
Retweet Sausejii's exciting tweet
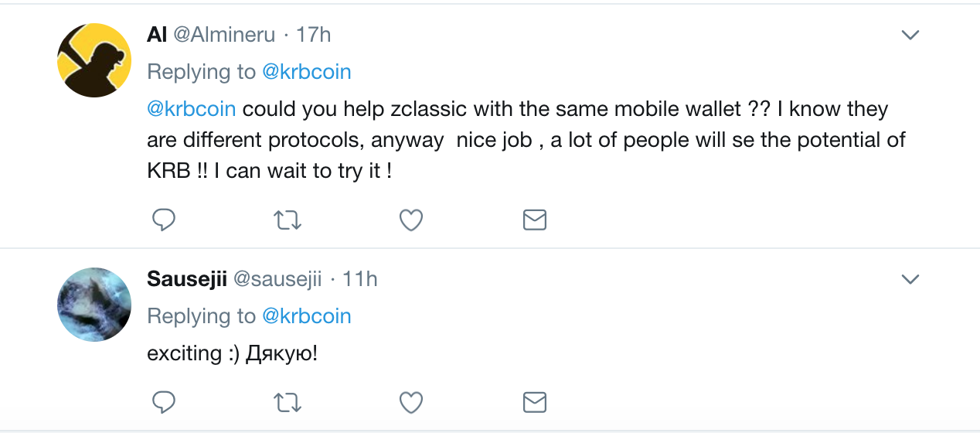288,402
